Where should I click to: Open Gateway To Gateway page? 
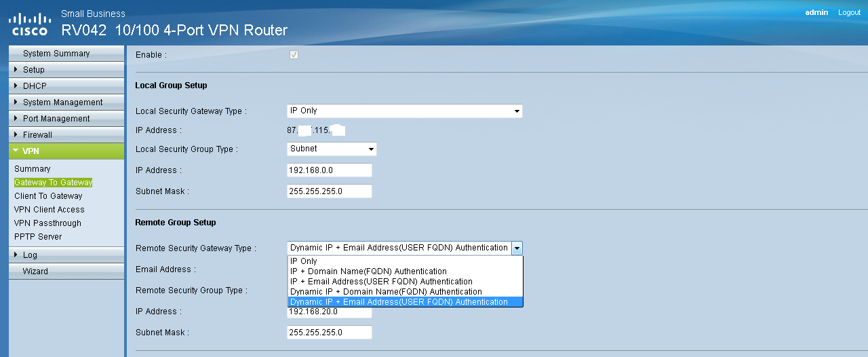click(54, 183)
